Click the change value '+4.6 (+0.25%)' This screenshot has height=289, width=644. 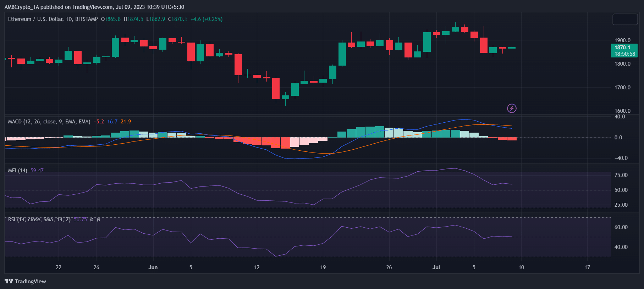207,19
